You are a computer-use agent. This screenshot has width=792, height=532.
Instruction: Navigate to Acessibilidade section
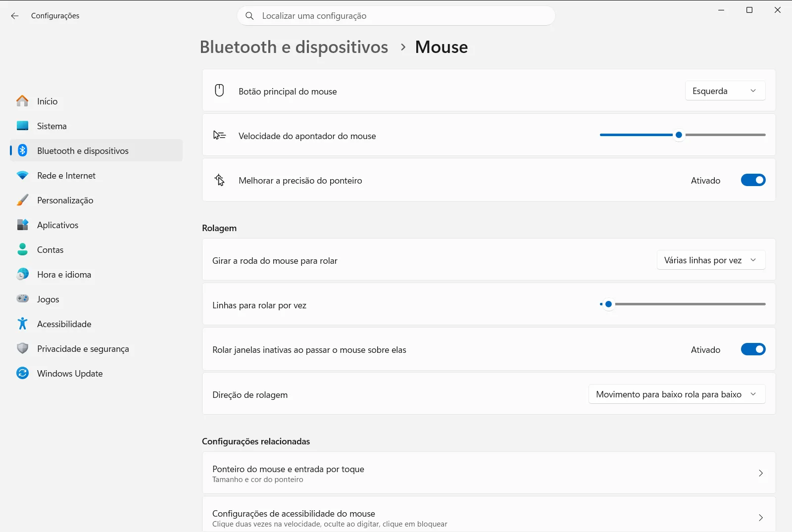[x=96, y=324]
